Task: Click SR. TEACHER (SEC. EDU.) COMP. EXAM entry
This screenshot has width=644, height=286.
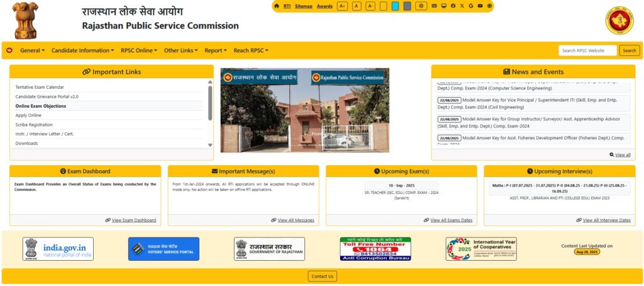Action: (401, 195)
